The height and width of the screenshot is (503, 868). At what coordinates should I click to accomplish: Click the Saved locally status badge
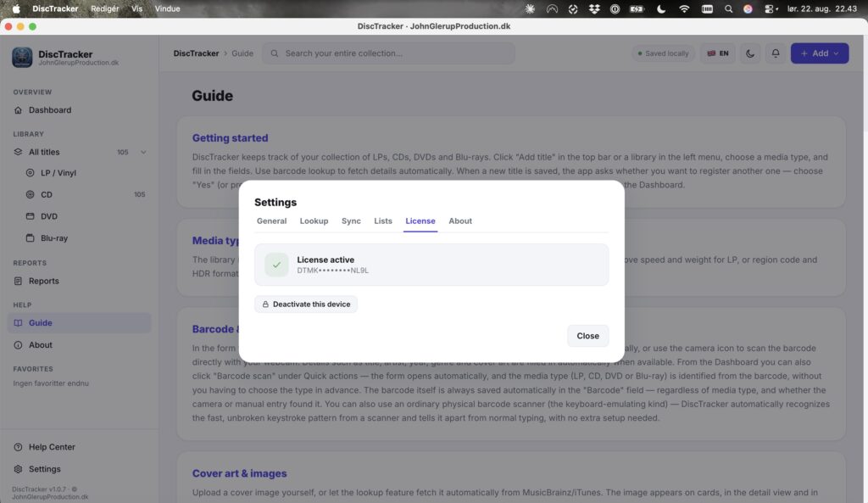(663, 53)
